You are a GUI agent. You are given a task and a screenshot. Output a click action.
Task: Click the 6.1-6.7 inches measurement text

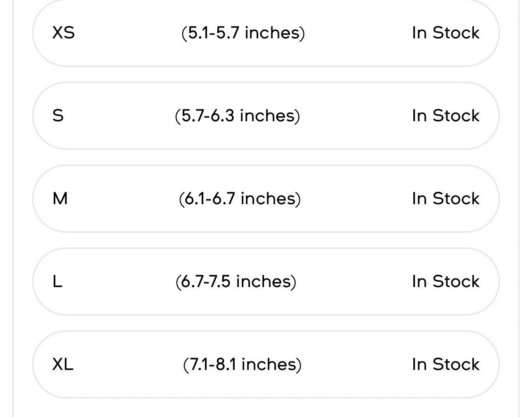(240, 198)
